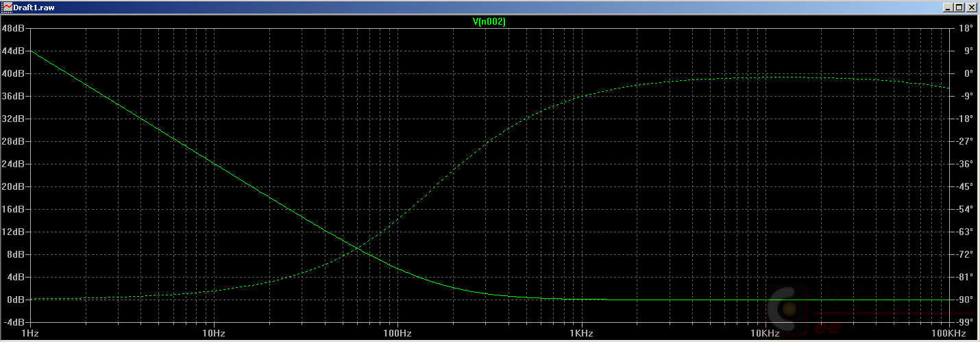Close the Draft1.raw plot window
This screenshot has width=980, height=342.
pos(972,7)
